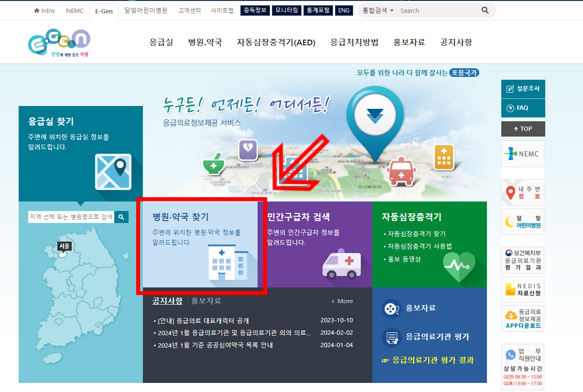
Task: Click the 응급의료기관 평가 chat icon
Action: (392, 337)
